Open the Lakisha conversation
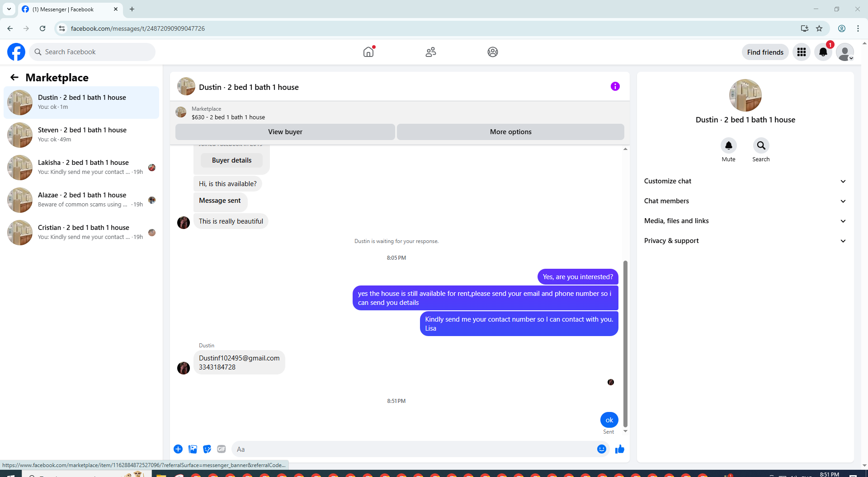868x477 pixels. (81, 168)
